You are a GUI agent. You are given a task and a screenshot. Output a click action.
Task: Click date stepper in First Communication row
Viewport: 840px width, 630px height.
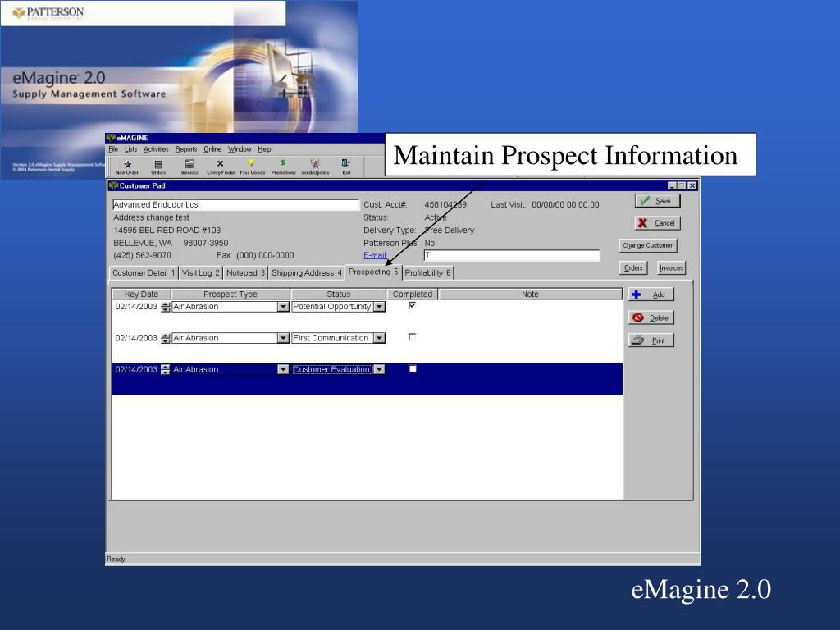click(x=166, y=338)
